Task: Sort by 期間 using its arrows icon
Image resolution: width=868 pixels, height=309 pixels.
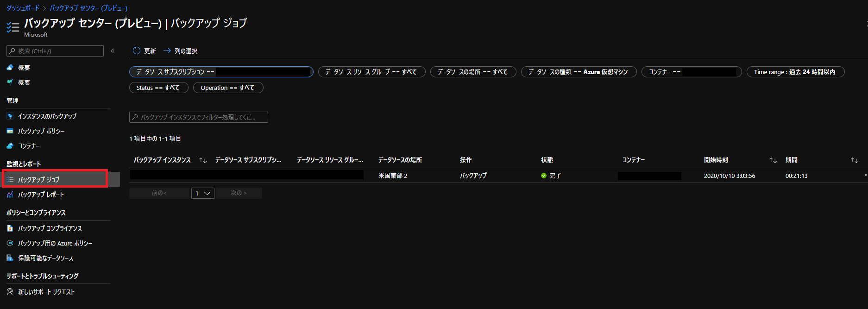Action: coord(855,160)
